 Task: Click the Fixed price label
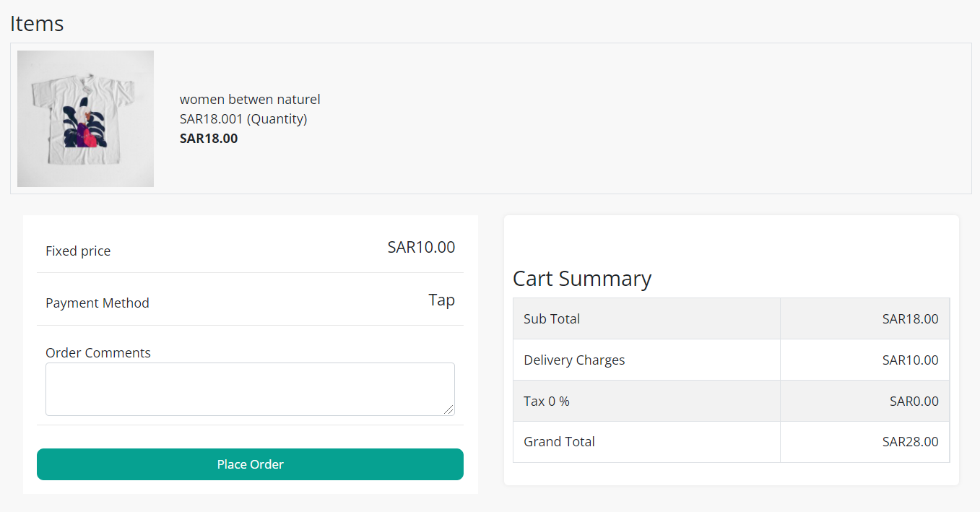tap(78, 251)
